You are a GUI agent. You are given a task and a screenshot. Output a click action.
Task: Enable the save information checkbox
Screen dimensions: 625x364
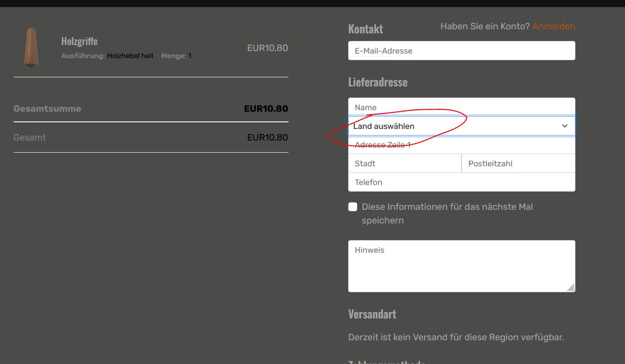353,207
